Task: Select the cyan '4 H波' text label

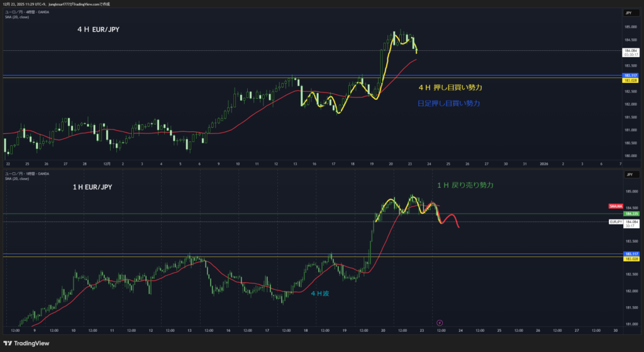Action: click(x=321, y=293)
